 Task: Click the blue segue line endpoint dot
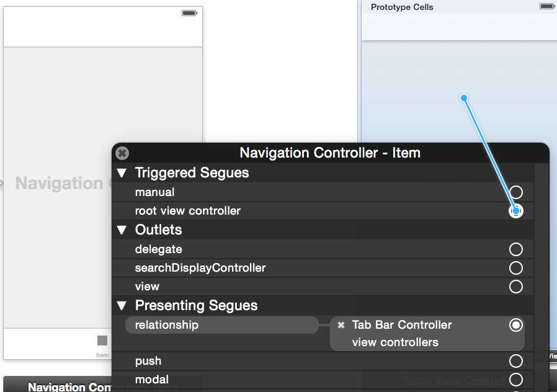click(x=464, y=98)
